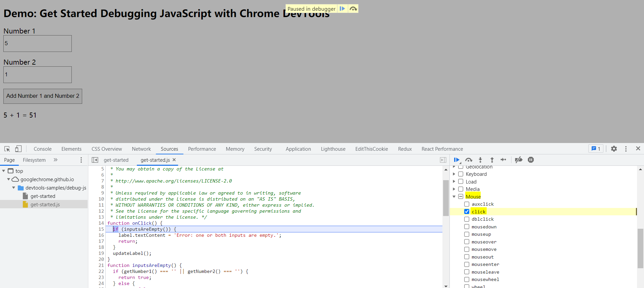Toggle the Mouse category checkbox

point(461,197)
